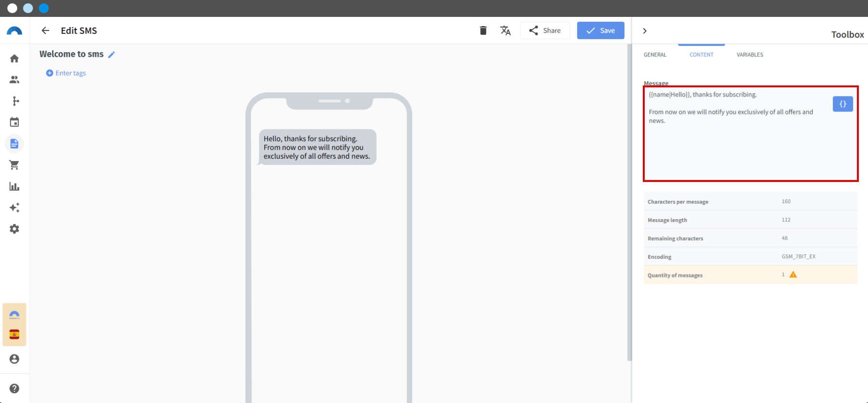
Task: Delete the SMS with the trash icon
Action: coord(483,30)
